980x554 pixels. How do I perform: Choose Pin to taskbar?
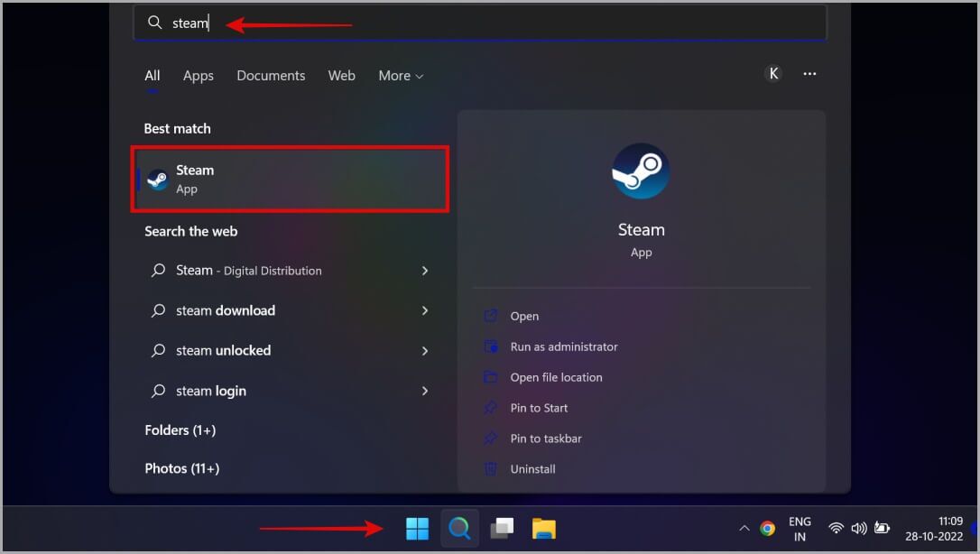pyautogui.click(x=546, y=439)
